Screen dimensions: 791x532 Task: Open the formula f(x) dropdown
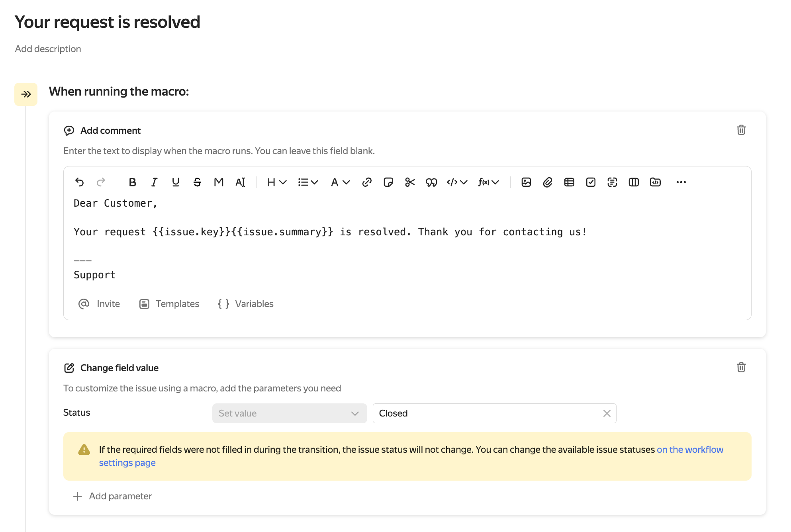(x=488, y=182)
